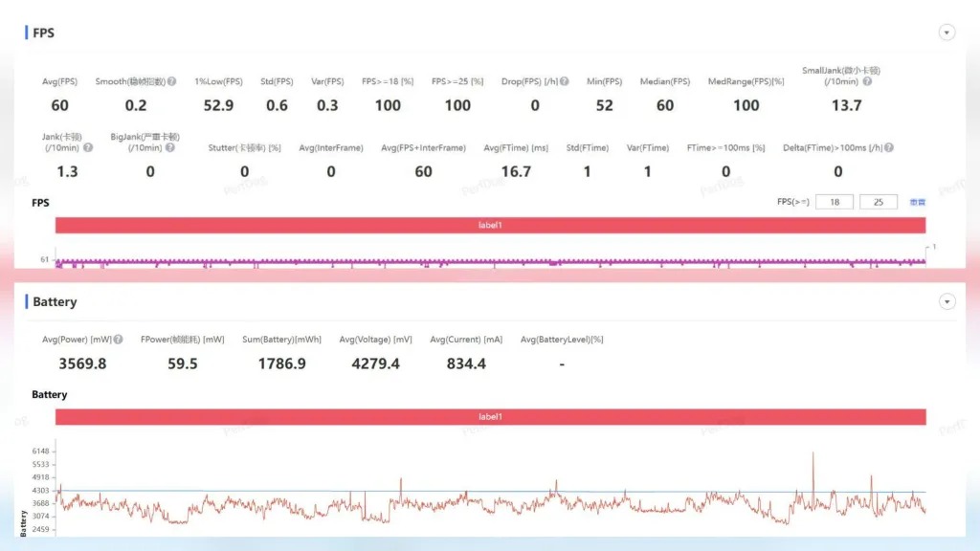Select the label1 bar above Battery chart
The image size is (980, 551).
pos(490,417)
